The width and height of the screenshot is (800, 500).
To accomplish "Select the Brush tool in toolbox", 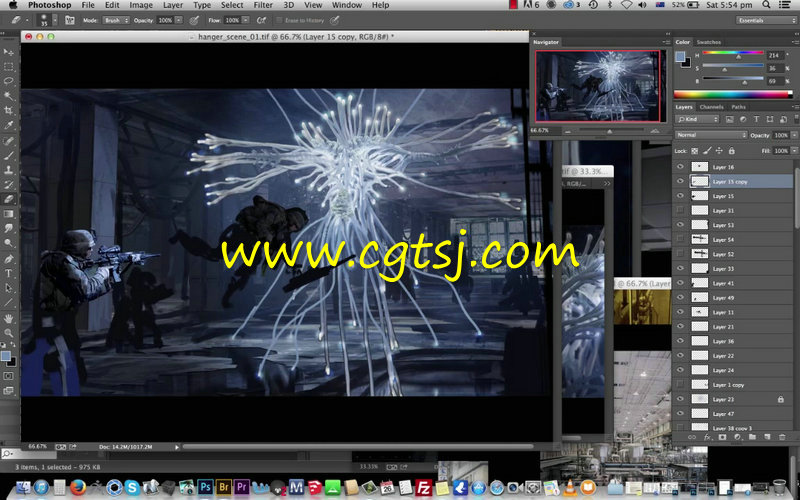I will (9, 155).
